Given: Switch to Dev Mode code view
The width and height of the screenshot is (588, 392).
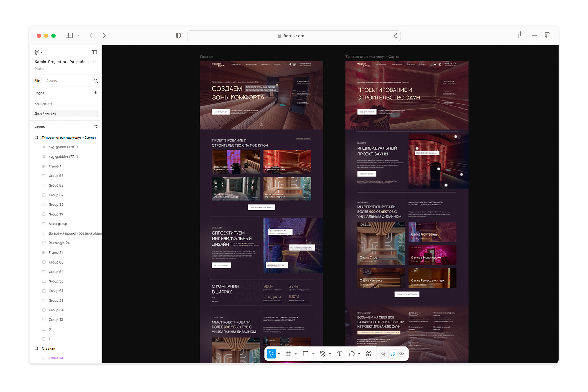Looking at the screenshot, I should pyautogui.click(x=402, y=354).
